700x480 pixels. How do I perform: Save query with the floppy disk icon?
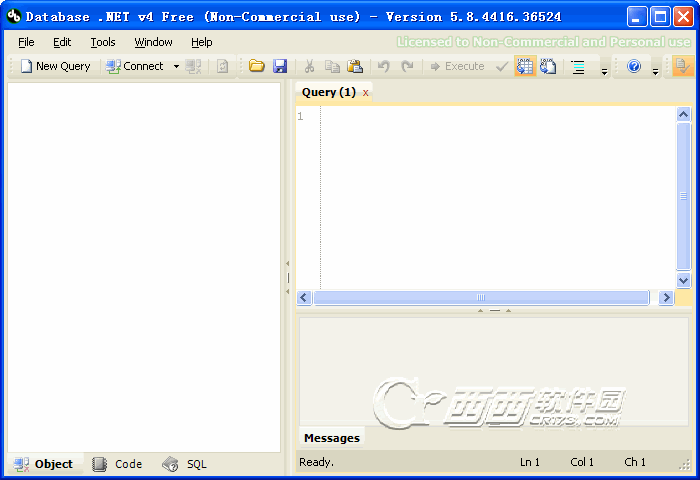point(280,66)
